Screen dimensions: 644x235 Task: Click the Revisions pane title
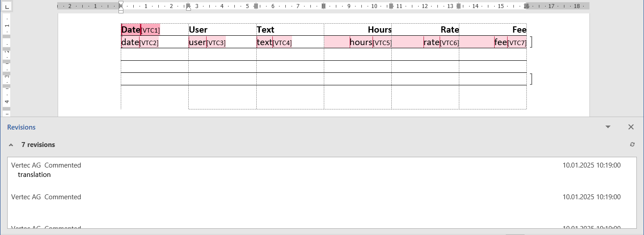(x=21, y=127)
